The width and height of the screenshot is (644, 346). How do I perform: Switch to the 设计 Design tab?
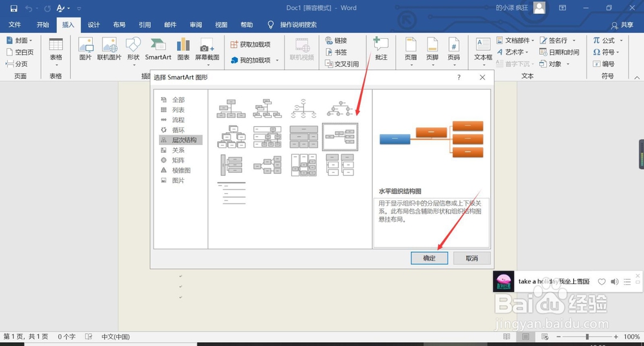point(93,24)
